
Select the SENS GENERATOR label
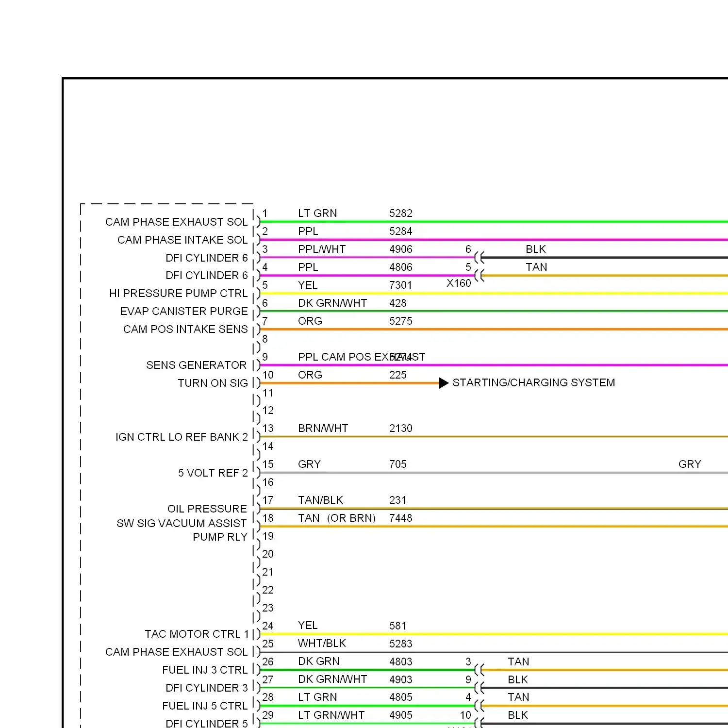click(197, 365)
